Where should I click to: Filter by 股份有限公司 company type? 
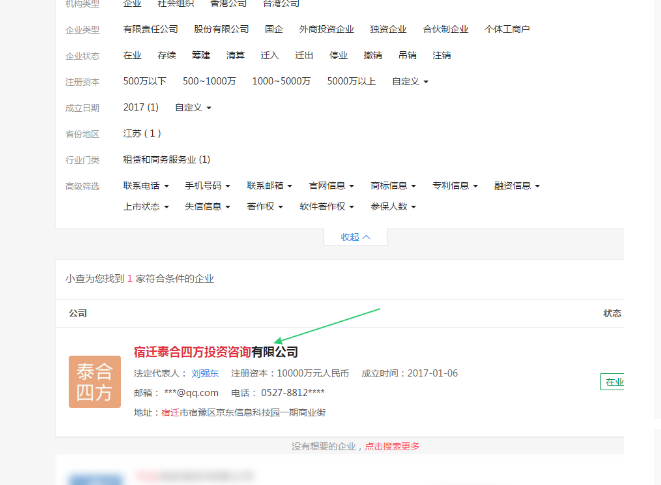(221, 29)
